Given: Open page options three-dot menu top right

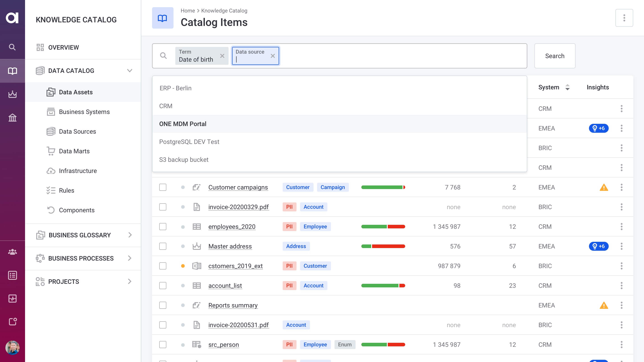Looking at the screenshot, I should (x=624, y=18).
